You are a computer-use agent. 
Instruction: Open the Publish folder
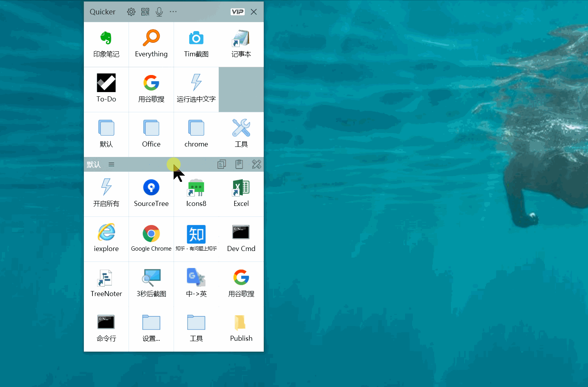click(241, 329)
